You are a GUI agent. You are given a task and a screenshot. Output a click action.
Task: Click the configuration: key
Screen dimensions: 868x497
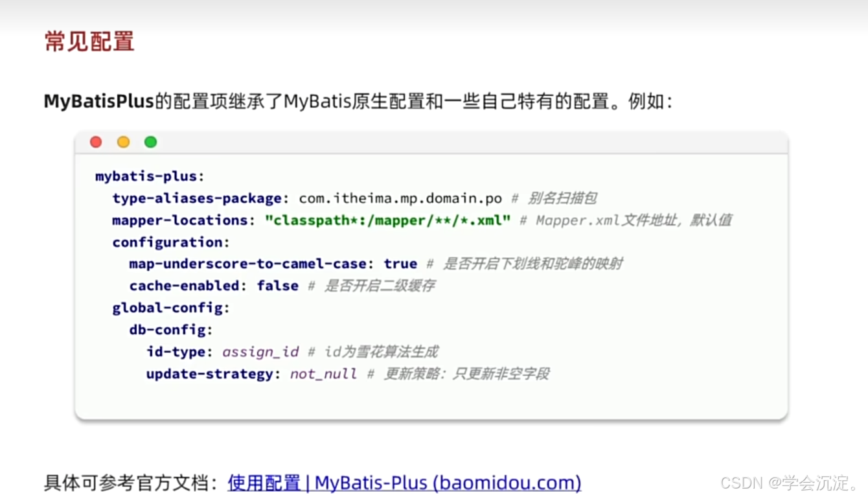[171, 242]
